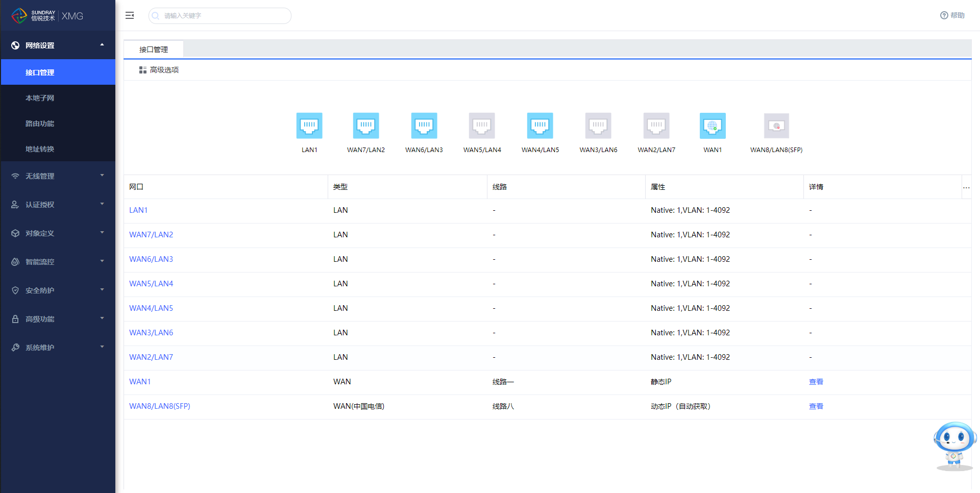The image size is (980, 493).
Task: Focus the keyword search input field
Action: tap(225, 16)
